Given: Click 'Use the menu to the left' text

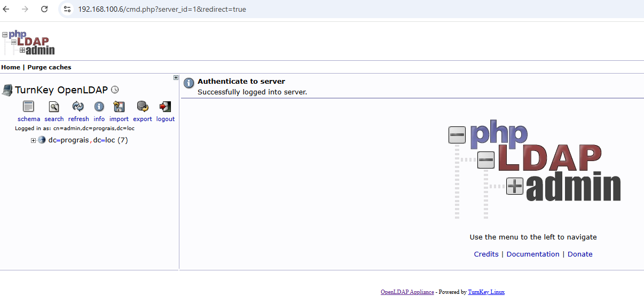Looking at the screenshot, I should (533, 237).
